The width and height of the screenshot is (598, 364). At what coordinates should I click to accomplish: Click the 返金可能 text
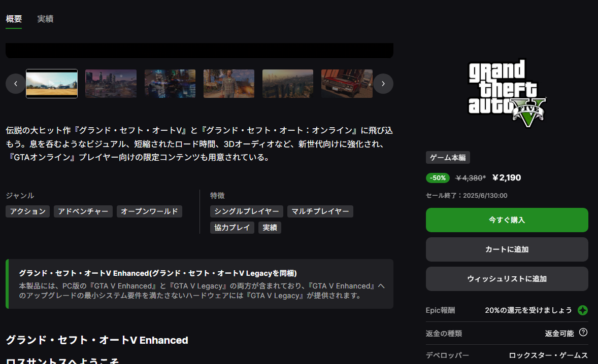click(x=559, y=334)
